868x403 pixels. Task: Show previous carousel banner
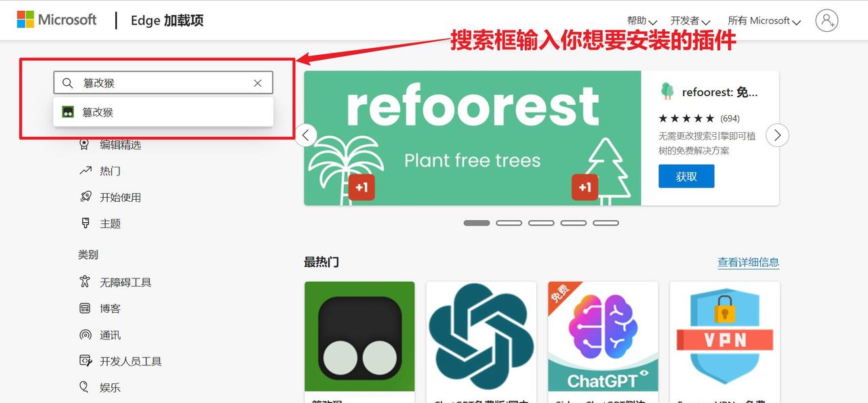click(x=305, y=135)
